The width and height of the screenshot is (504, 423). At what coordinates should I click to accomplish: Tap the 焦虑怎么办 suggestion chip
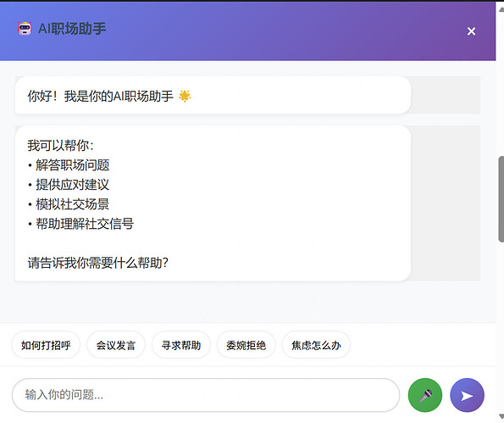tap(316, 345)
